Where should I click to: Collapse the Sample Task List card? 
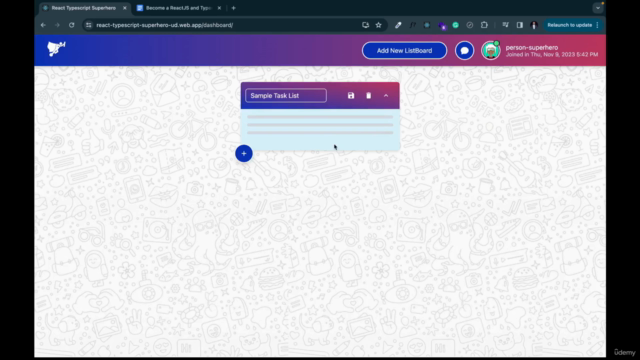tap(386, 96)
